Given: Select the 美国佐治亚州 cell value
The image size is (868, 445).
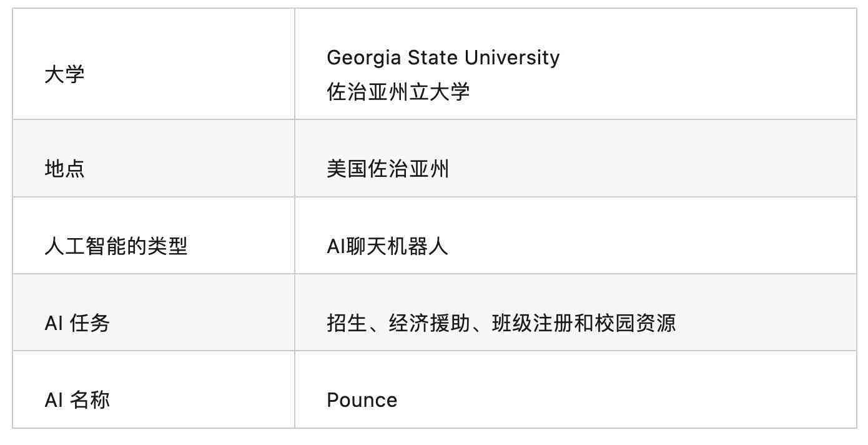Looking at the screenshot, I should tap(388, 169).
